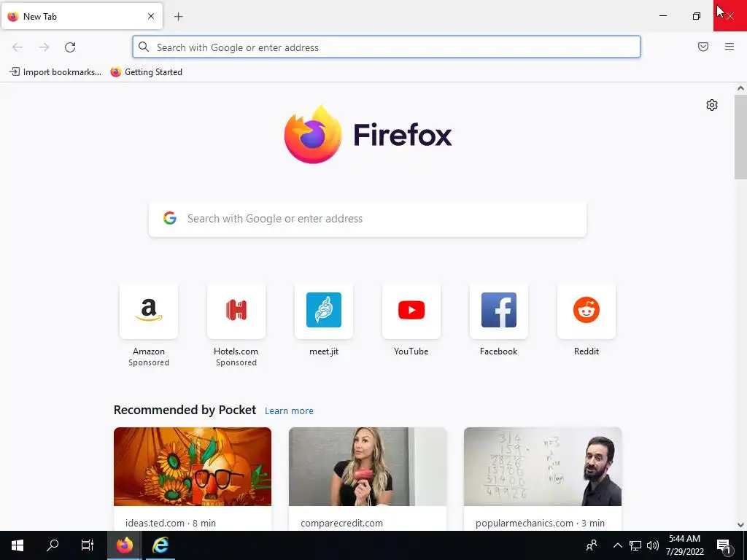This screenshot has width=747, height=560.
Task: Open the Save to Pocket icon
Action: tap(703, 47)
